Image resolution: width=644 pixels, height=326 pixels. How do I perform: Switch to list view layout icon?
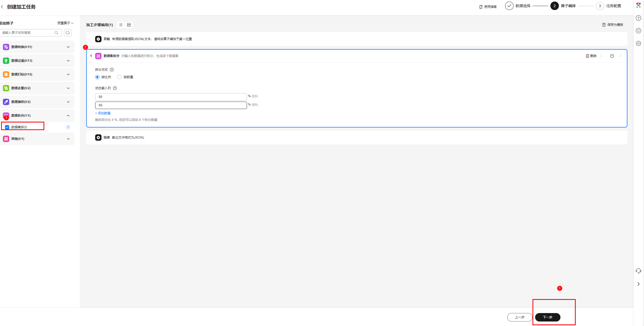(x=121, y=25)
